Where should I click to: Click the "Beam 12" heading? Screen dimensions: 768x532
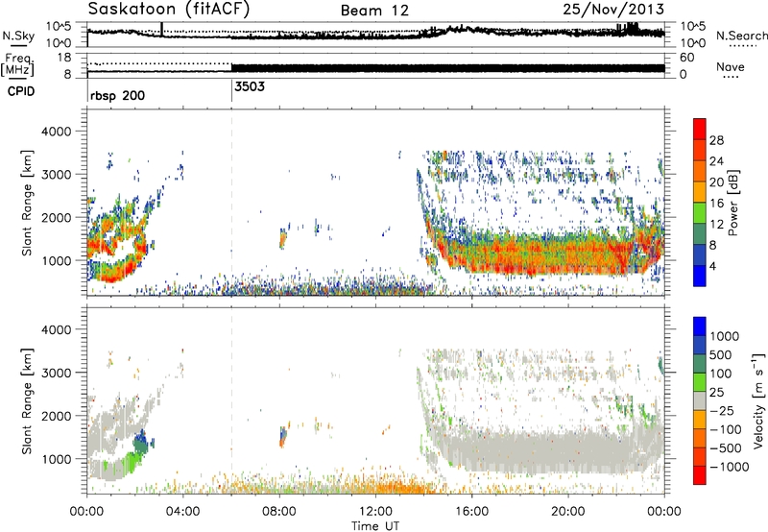[374, 11]
